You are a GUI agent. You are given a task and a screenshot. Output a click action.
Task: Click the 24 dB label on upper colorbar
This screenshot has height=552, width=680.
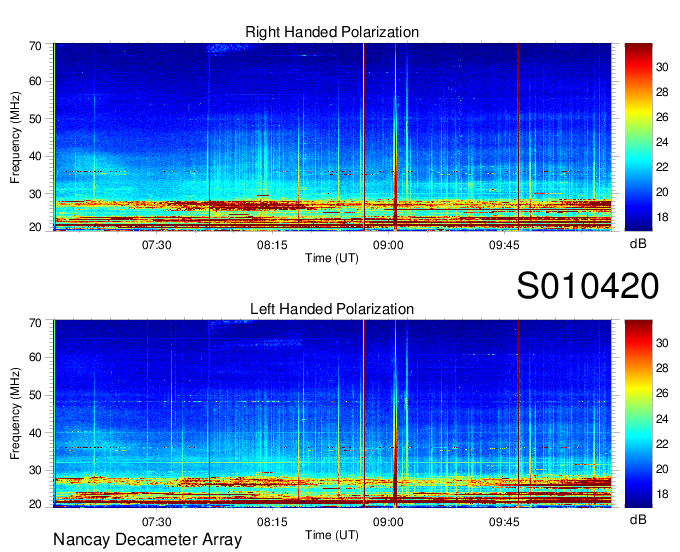(662, 142)
